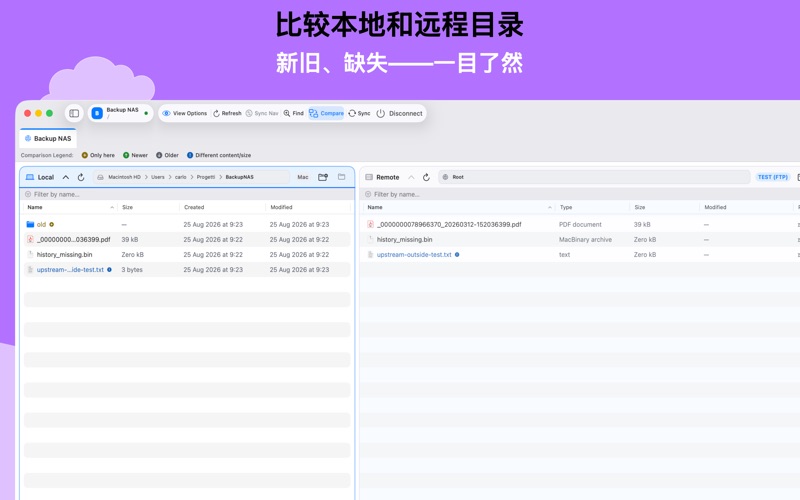The image size is (800, 500).
Task: Go up one folder in Local pane
Action: (x=66, y=177)
